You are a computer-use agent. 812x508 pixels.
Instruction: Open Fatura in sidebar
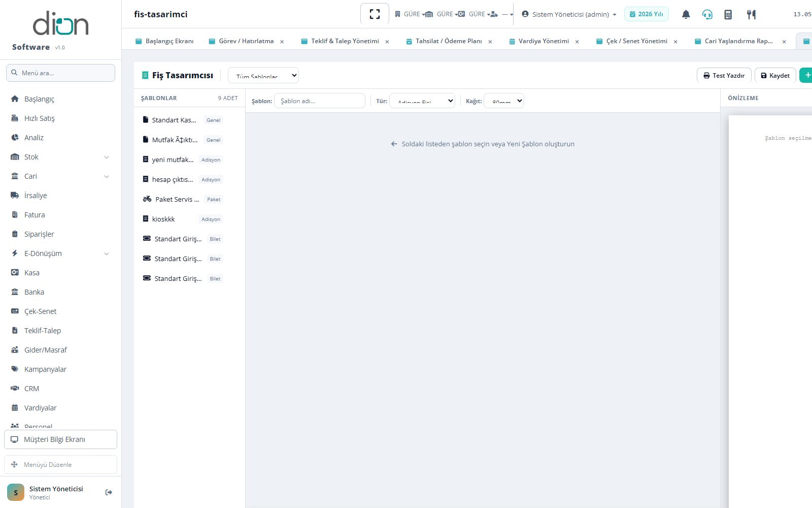click(60, 215)
